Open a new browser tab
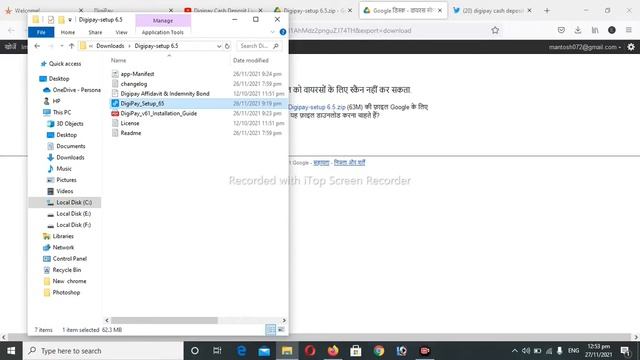The image size is (640, 360). pos(547,11)
